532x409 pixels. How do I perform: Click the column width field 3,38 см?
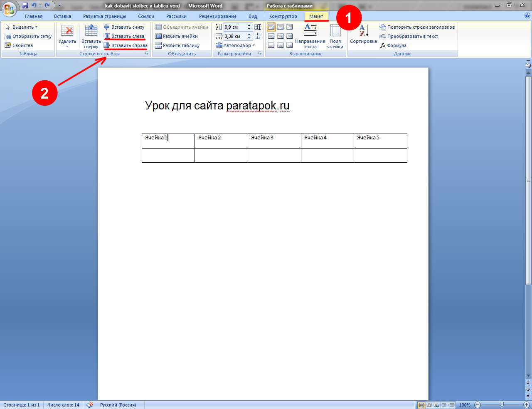[235, 36]
